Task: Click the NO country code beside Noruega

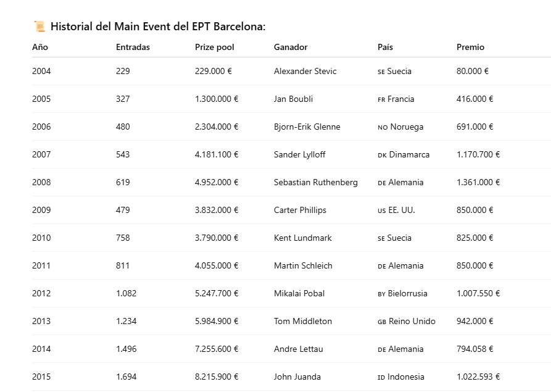Action: tap(383, 127)
